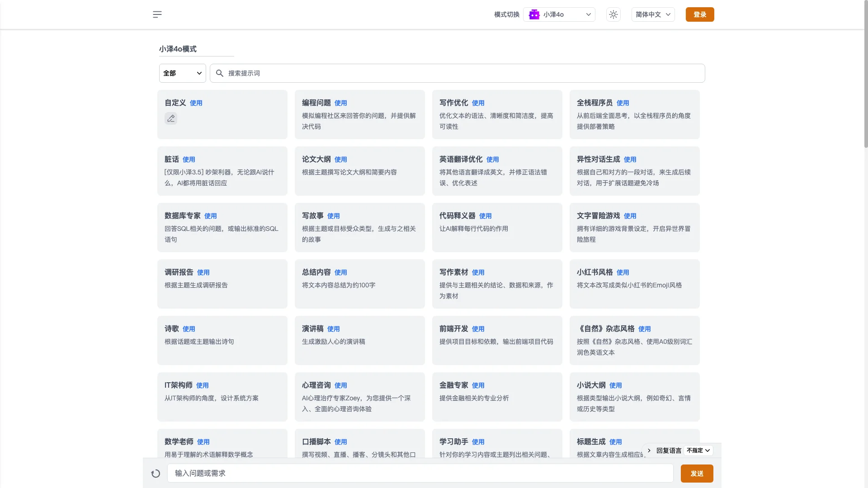This screenshot has width=868, height=488.
Task: Click 使用 on the 写作优化 card
Action: (x=478, y=103)
